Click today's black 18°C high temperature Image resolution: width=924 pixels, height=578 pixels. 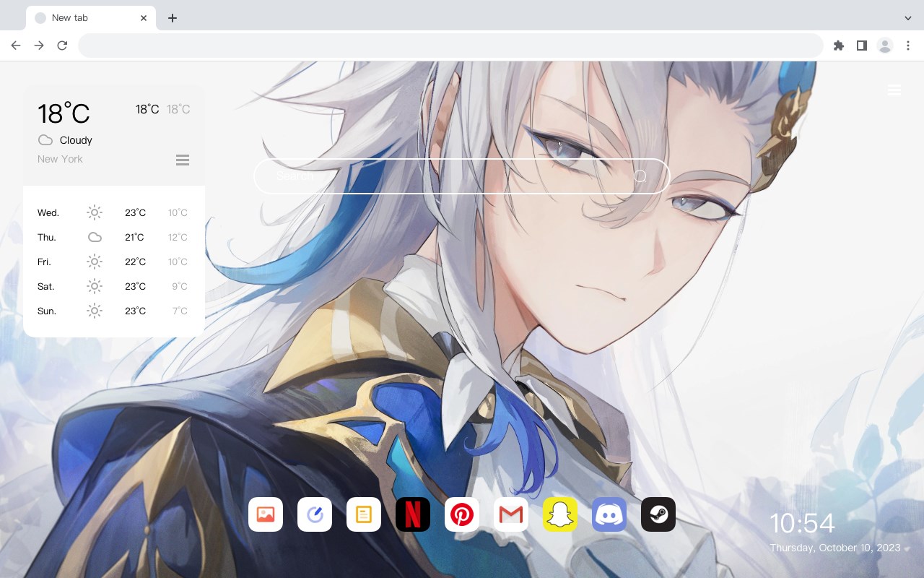pos(147,109)
